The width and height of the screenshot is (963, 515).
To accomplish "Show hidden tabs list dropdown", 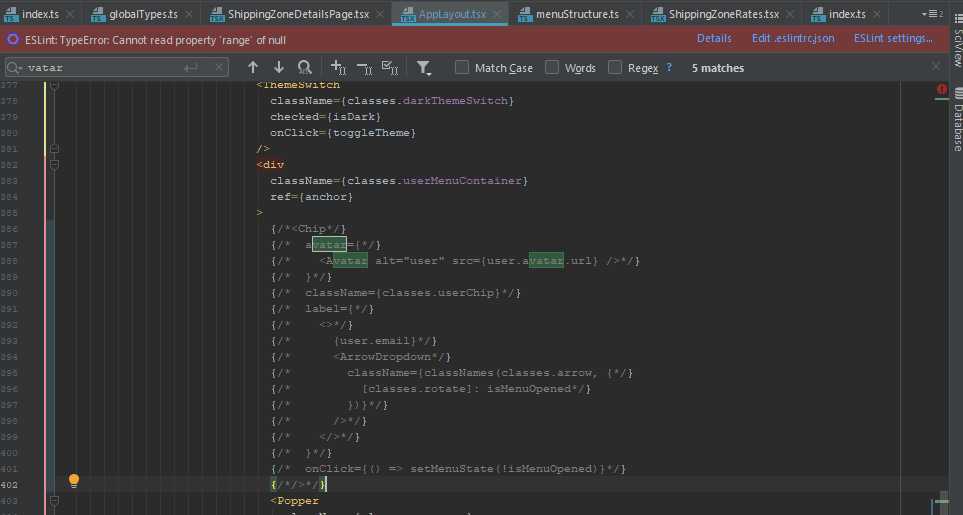I will [932, 14].
